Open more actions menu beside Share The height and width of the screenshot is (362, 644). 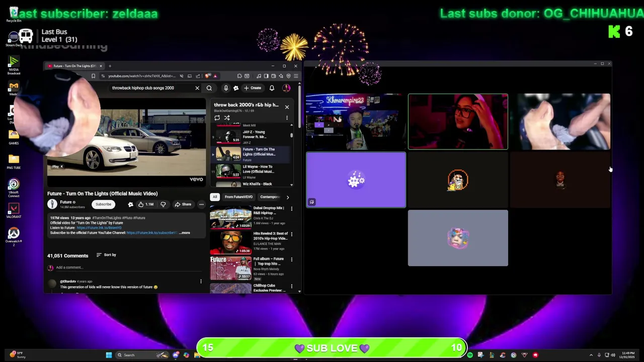coord(201,204)
